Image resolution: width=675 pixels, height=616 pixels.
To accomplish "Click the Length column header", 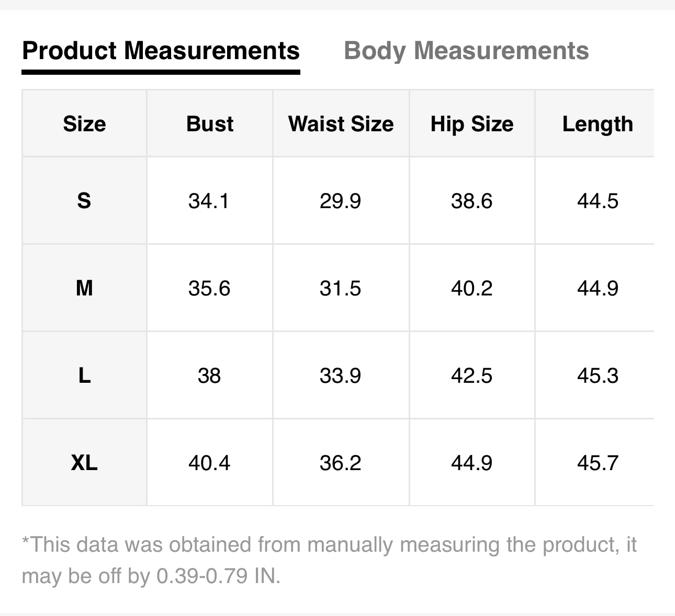I will point(598,124).
